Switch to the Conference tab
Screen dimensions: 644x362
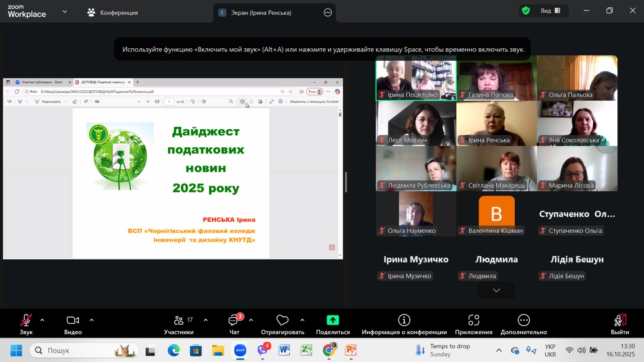(x=113, y=12)
